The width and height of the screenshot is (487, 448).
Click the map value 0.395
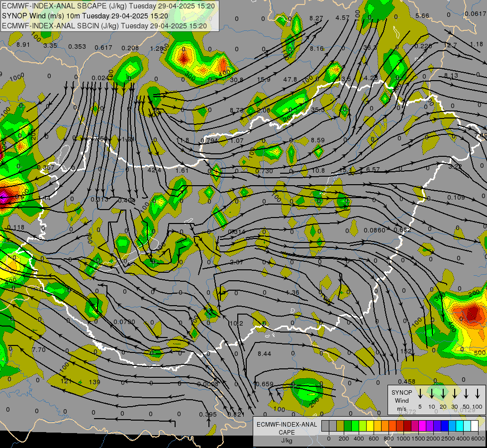[x=208, y=414]
